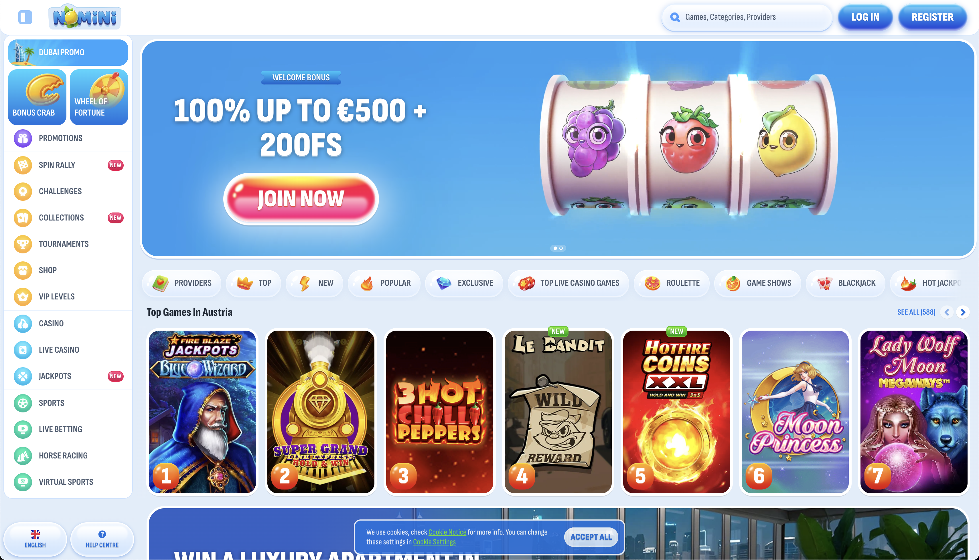This screenshot has height=560, width=979.
Task: Switch banner to the second slide dot
Action: [561, 248]
